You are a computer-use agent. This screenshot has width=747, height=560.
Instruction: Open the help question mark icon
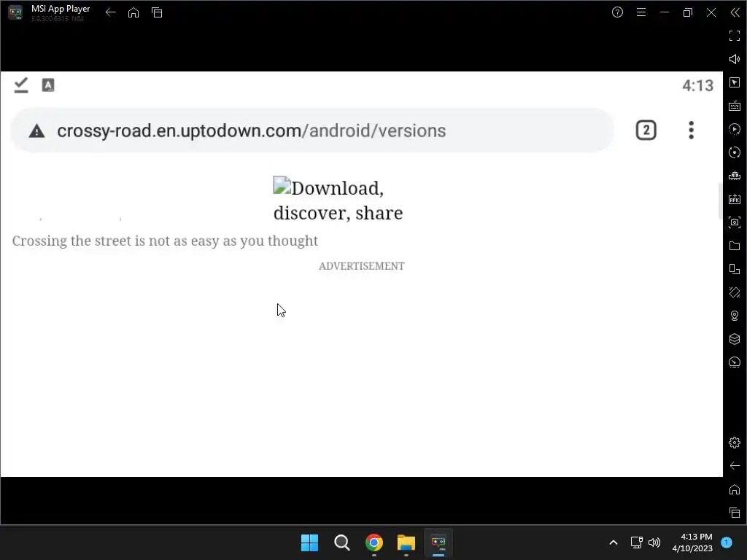(617, 12)
